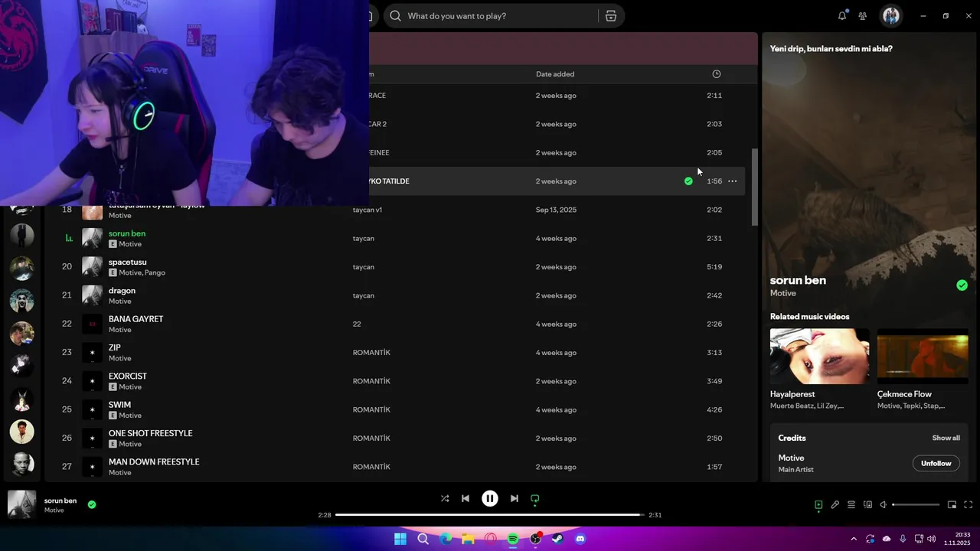The height and width of the screenshot is (551, 980).
Task: Open the system volume tray icon
Action: pos(932,539)
